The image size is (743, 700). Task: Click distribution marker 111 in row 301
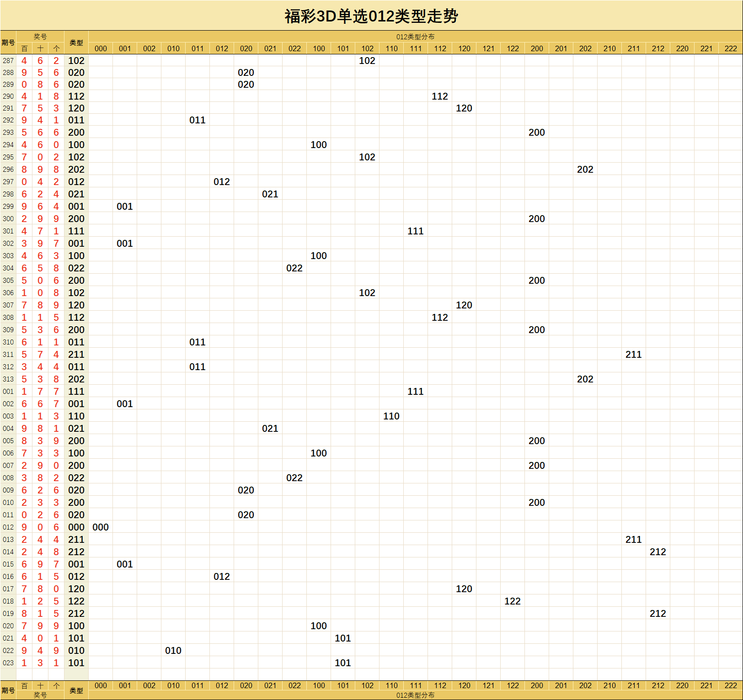416,231
